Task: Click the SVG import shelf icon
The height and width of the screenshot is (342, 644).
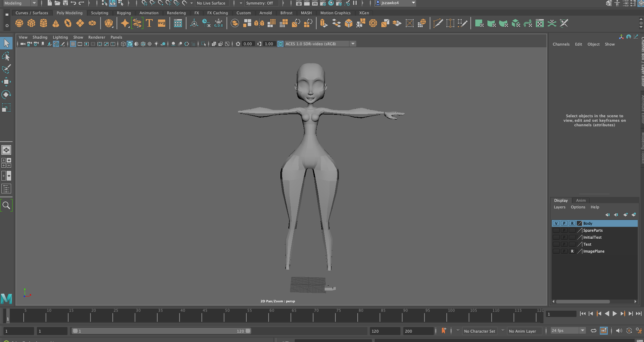Action: point(161,23)
